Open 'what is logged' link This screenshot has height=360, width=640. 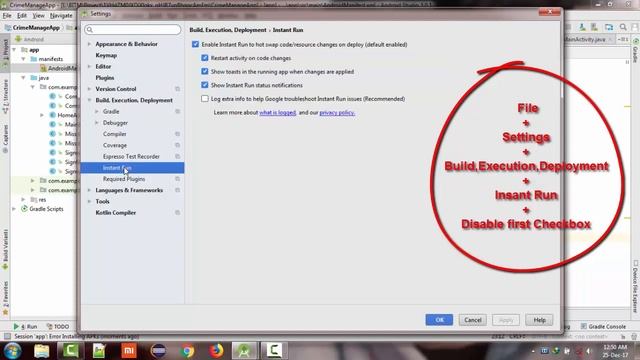[278, 113]
